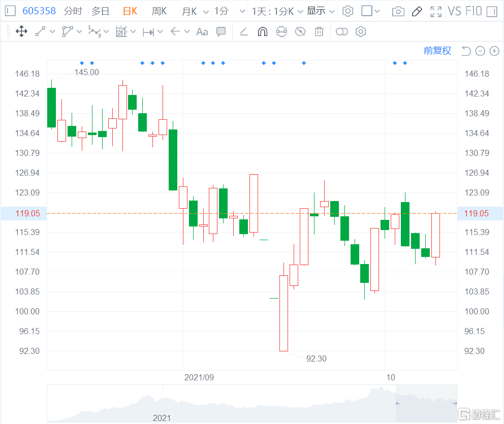Delete drawings with the trash icon
Viewport: 504px width, 424px height.
click(x=319, y=31)
